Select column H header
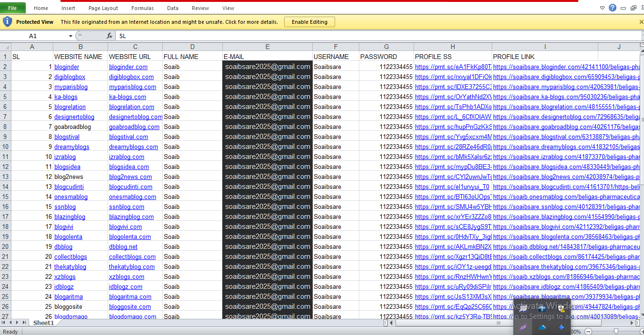 453,47
